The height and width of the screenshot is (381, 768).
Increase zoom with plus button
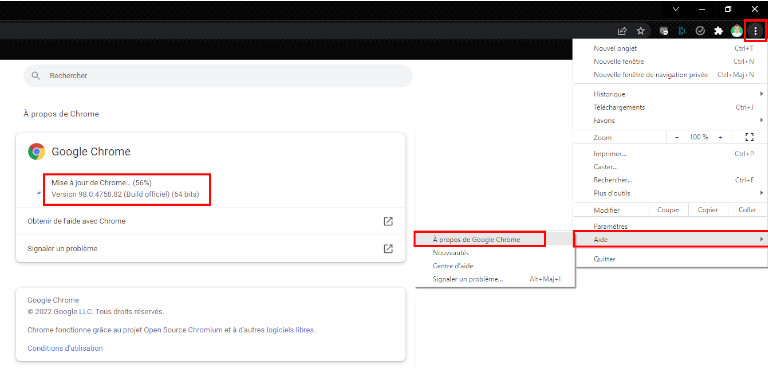(720, 138)
